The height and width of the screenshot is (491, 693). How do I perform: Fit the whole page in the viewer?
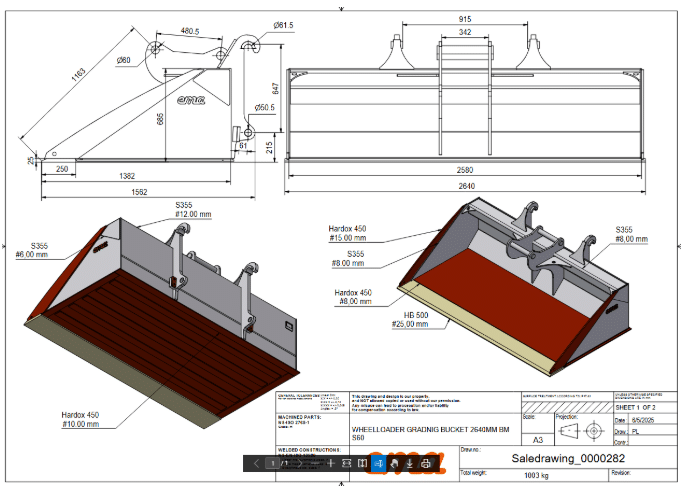[362, 463]
